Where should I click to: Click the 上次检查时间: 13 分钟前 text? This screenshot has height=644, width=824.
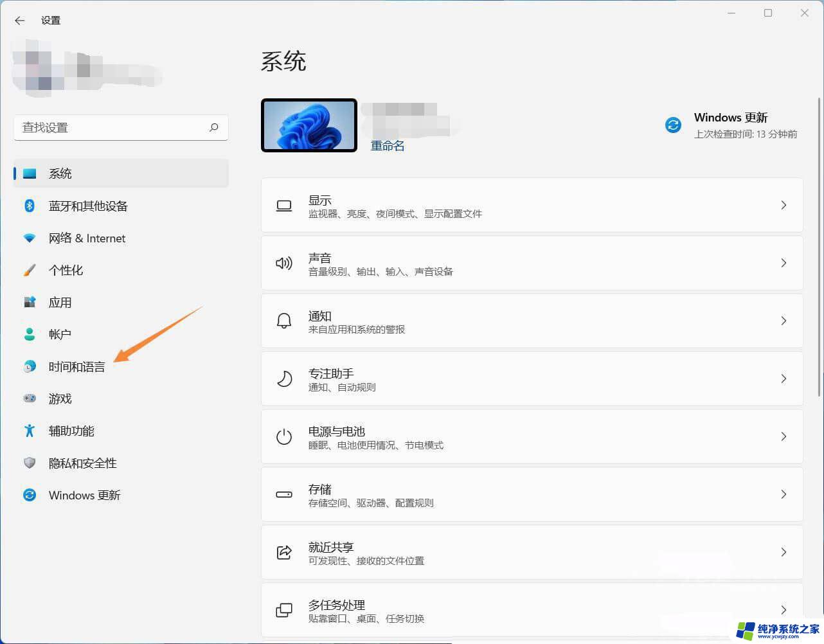[x=746, y=134]
